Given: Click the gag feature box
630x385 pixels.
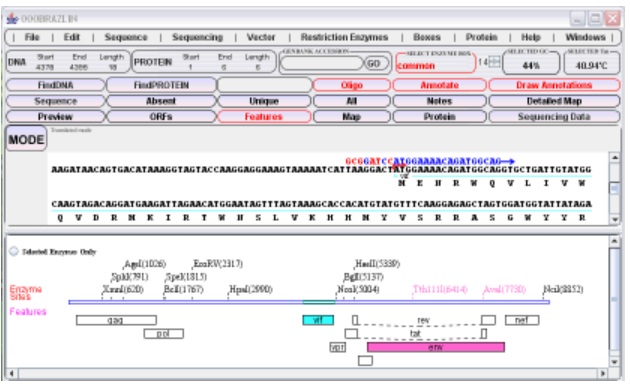Looking at the screenshot, I should pos(116,320).
